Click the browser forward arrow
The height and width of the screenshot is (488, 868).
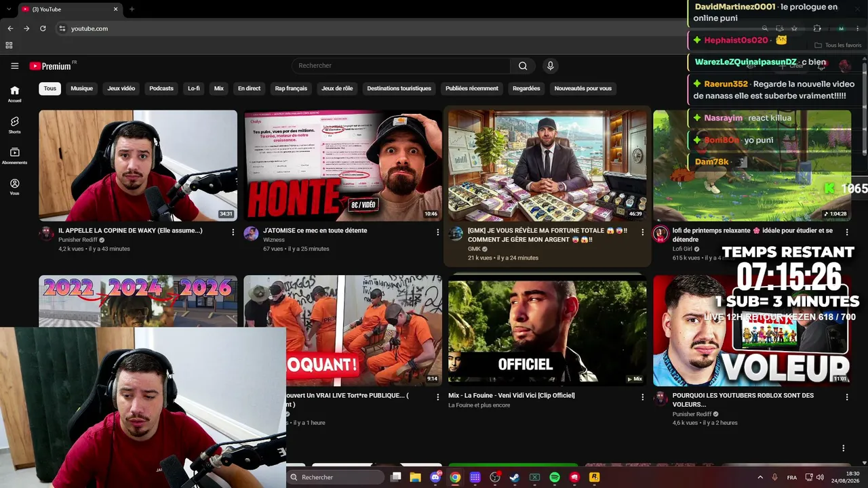(26, 28)
